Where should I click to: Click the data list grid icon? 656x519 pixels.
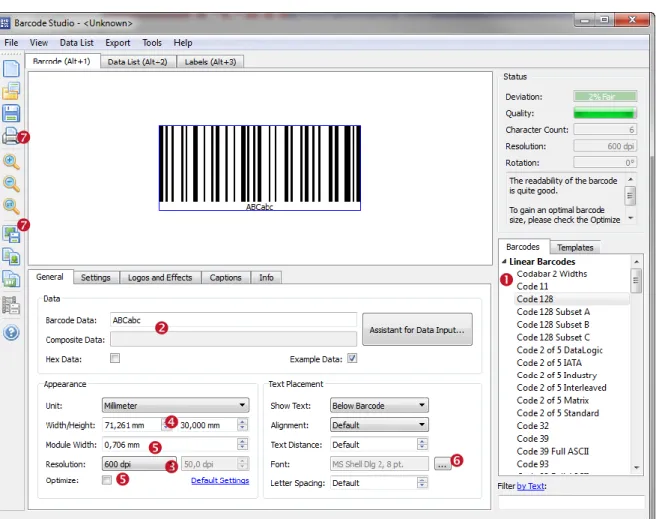(11, 305)
